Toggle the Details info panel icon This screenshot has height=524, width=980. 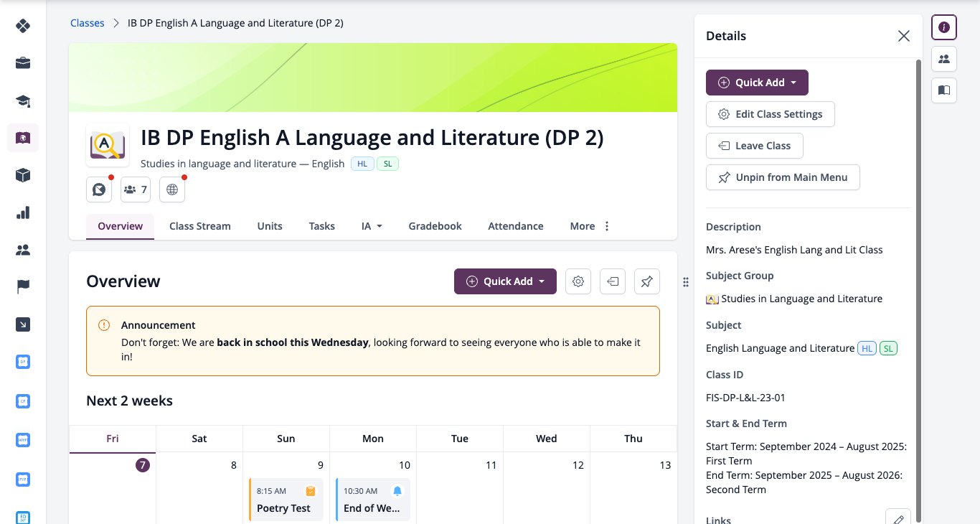coord(944,27)
